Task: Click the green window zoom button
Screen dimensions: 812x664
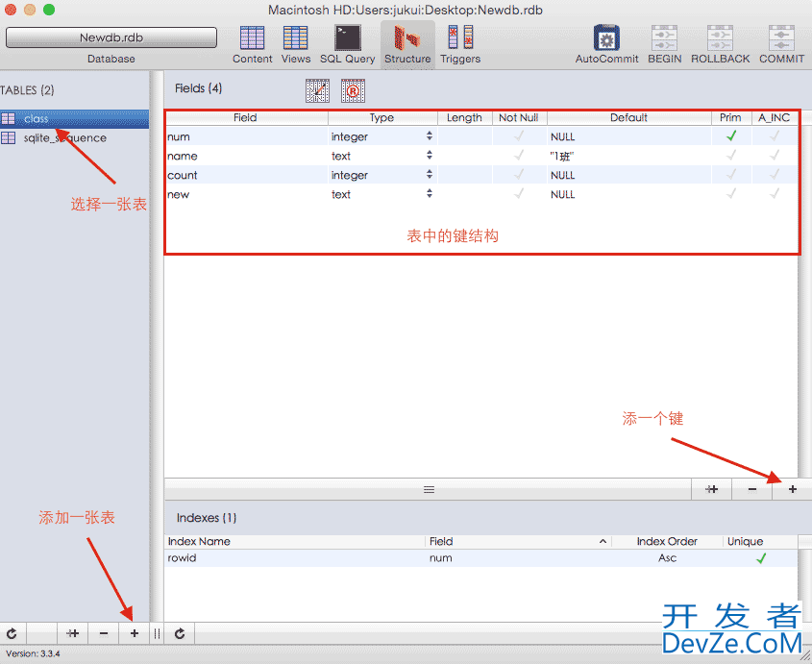Action: [x=49, y=10]
